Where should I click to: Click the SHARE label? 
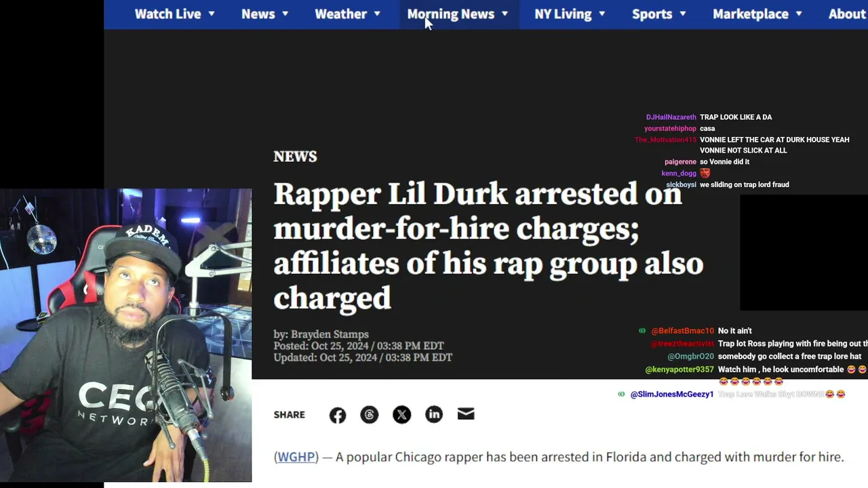[x=290, y=415]
